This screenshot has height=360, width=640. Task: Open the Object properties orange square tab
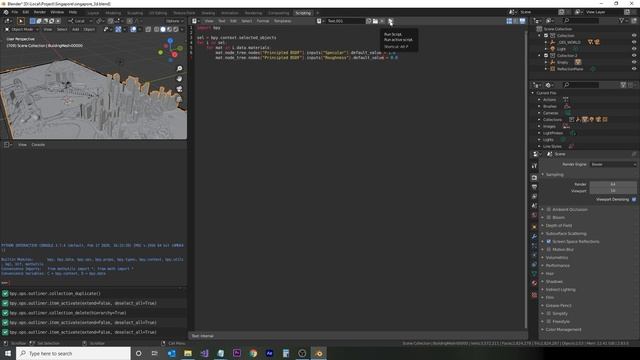[x=534, y=227]
